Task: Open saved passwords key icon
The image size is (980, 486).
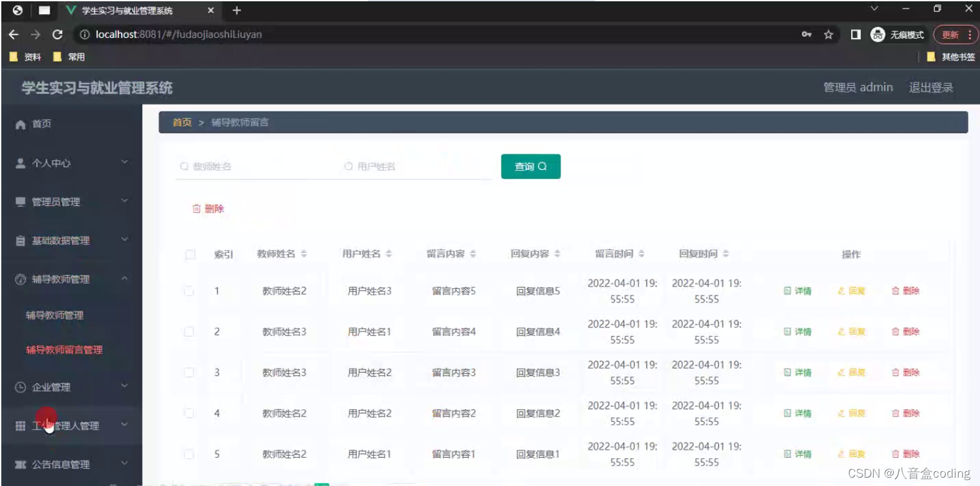Action: click(807, 35)
